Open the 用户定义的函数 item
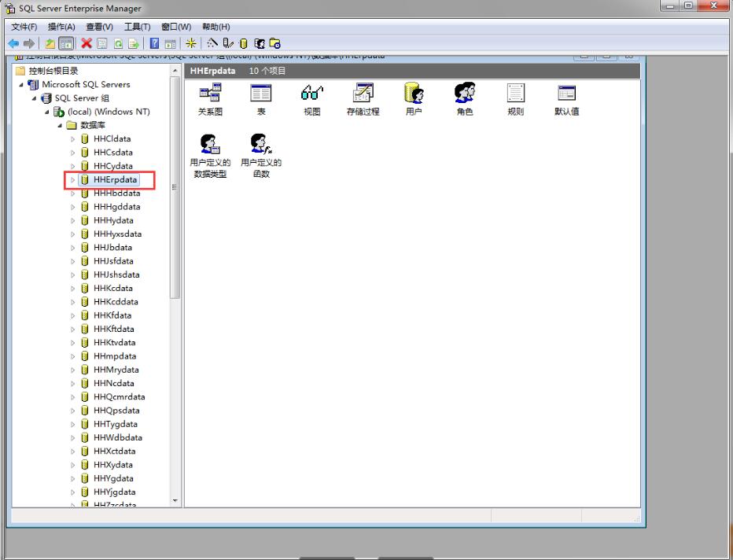 261,156
